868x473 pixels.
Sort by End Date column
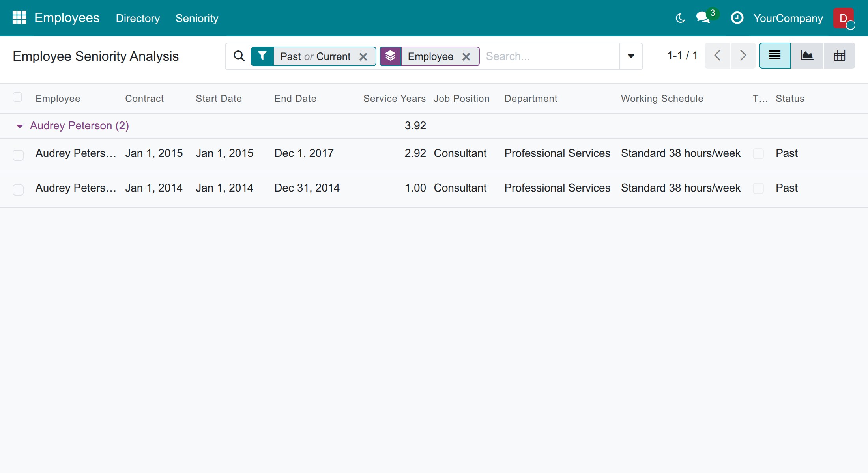coord(296,99)
